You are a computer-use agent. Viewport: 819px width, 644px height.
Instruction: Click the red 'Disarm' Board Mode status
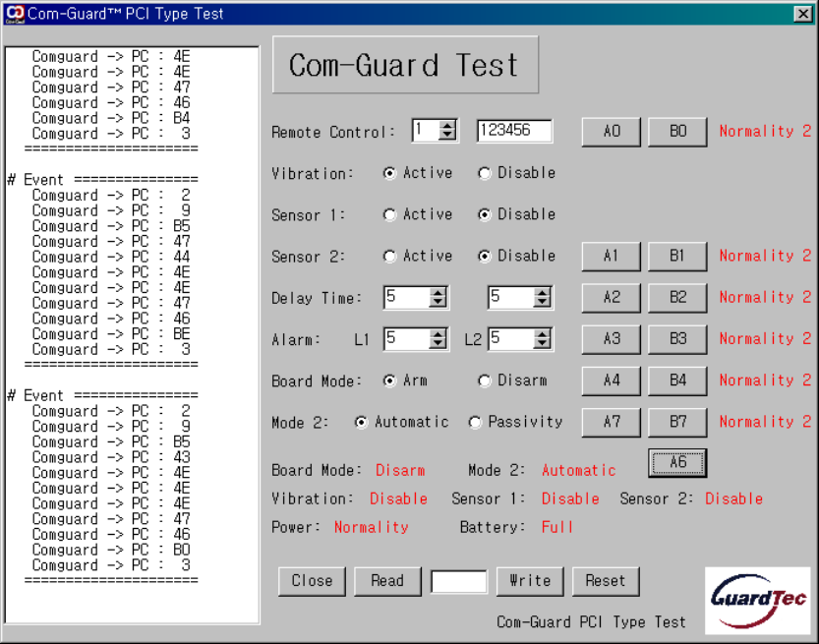click(x=400, y=470)
